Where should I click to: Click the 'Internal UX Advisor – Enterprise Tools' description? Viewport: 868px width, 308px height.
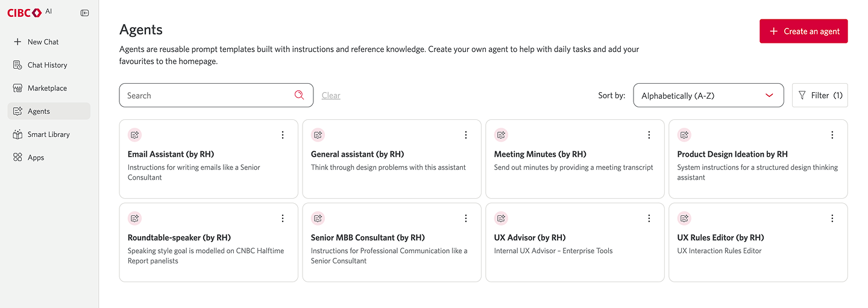tap(553, 251)
